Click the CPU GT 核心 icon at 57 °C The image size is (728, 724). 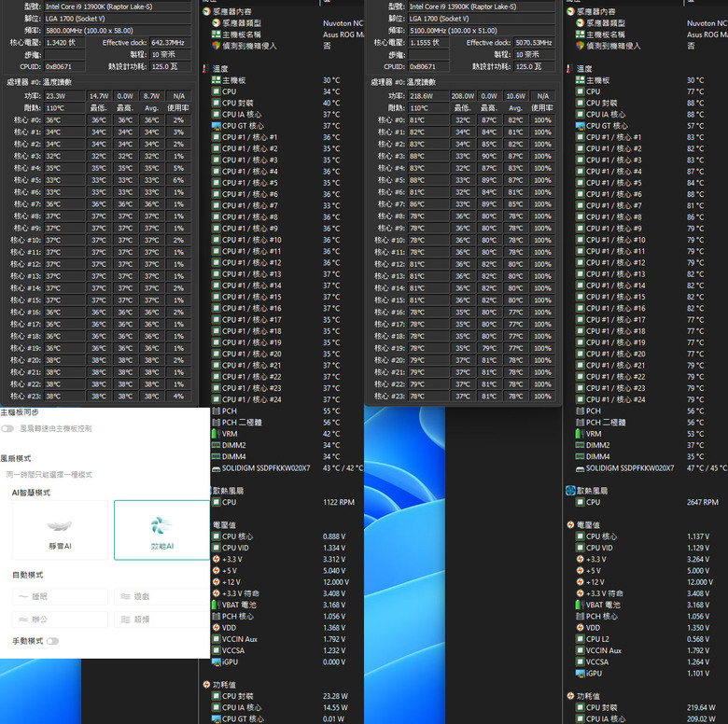point(580,126)
